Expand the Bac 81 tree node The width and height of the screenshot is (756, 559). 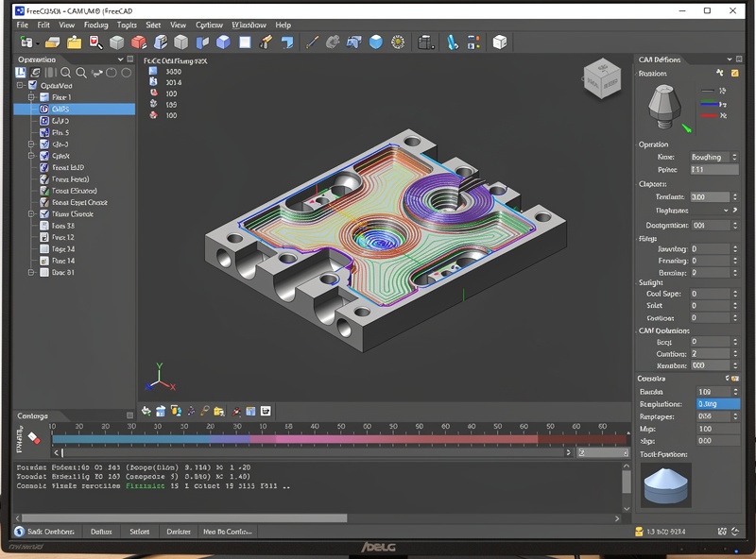click(31, 272)
